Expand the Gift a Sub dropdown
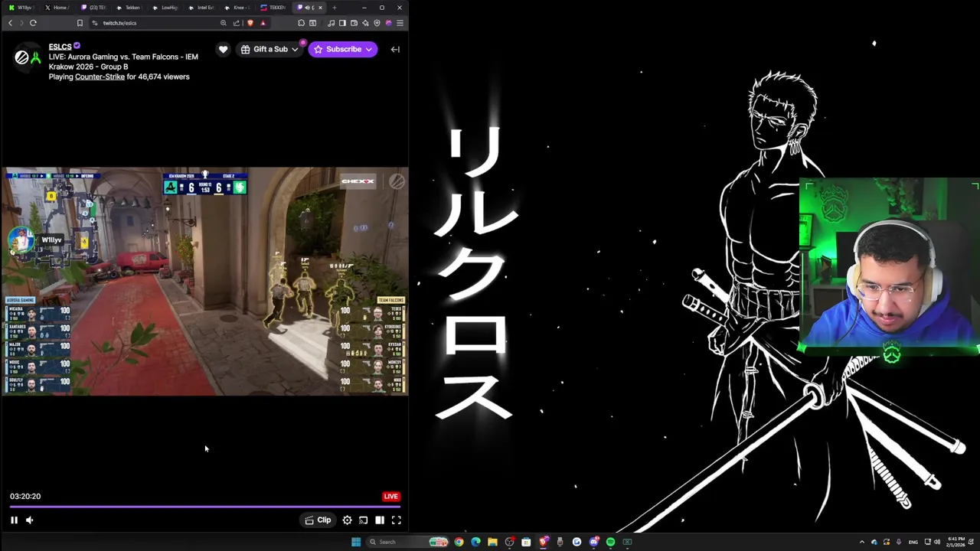 pos(269,49)
